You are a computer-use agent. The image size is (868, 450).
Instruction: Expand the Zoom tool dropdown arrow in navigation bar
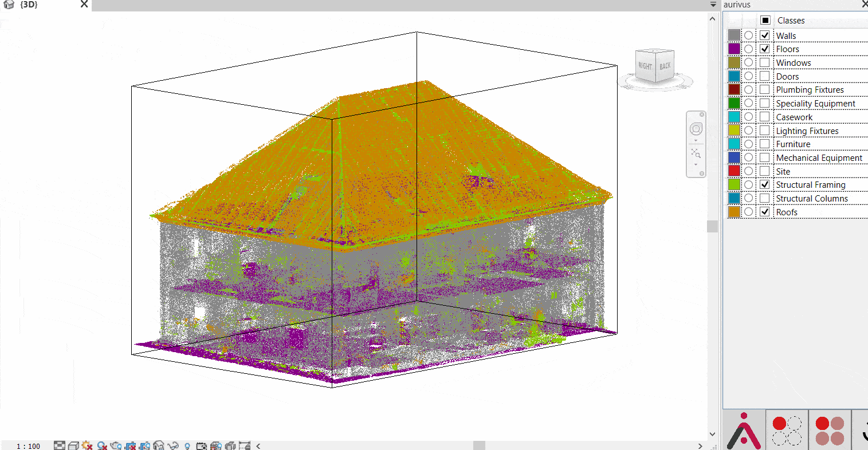(696, 164)
